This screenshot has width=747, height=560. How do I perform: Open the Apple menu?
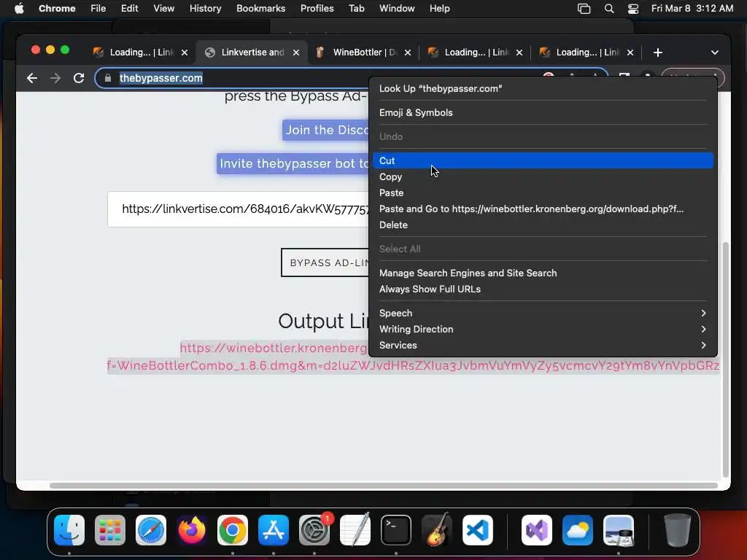pyautogui.click(x=19, y=9)
